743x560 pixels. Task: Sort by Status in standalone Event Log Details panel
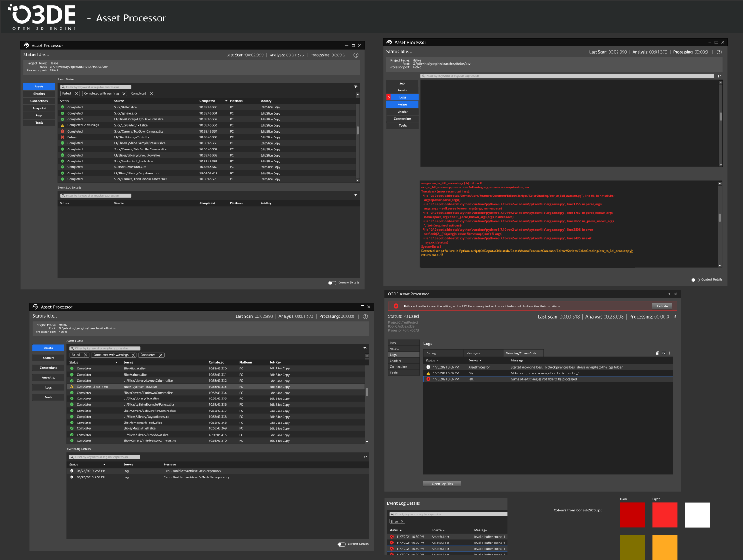395,530
